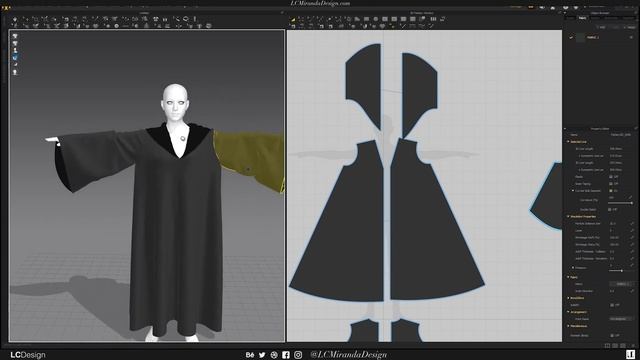Select the Internal Rectangle tool in 2D toolbar
Viewport: 640px width, 360px height.
(394, 19)
